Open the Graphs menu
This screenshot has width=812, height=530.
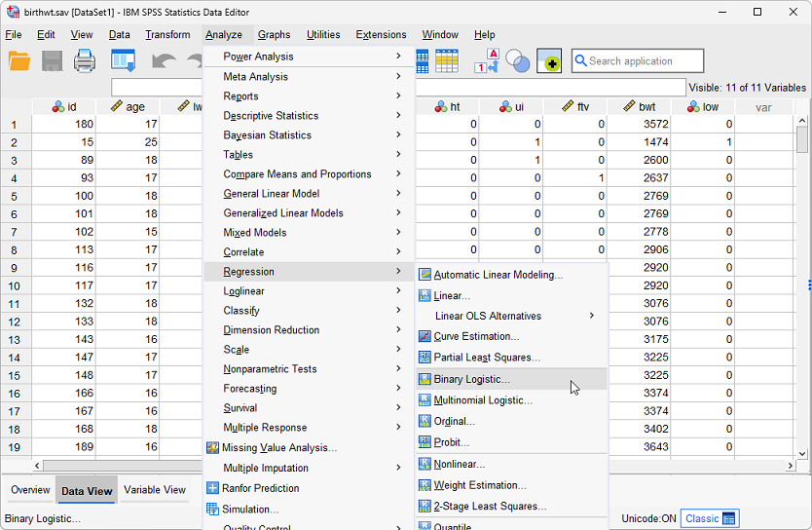pyautogui.click(x=274, y=35)
